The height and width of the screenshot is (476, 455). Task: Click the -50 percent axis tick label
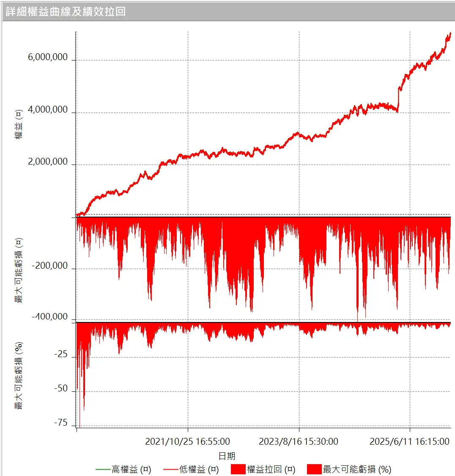pos(60,389)
